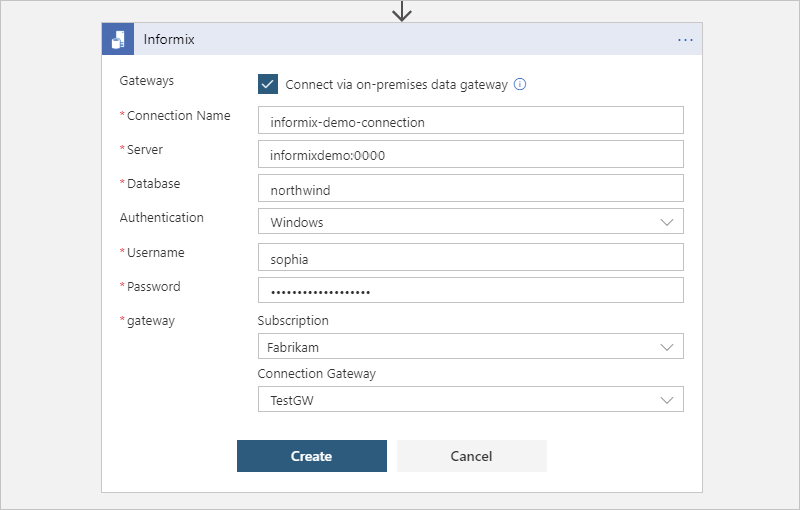The height and width of the screenshot is (510, 800).
Task: Click into the Database field
Action: coord(470,189)
